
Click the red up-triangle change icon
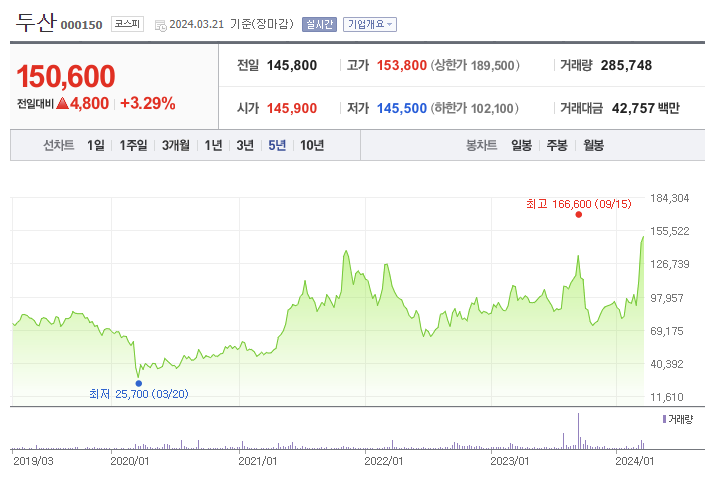[x=62, y=103]
